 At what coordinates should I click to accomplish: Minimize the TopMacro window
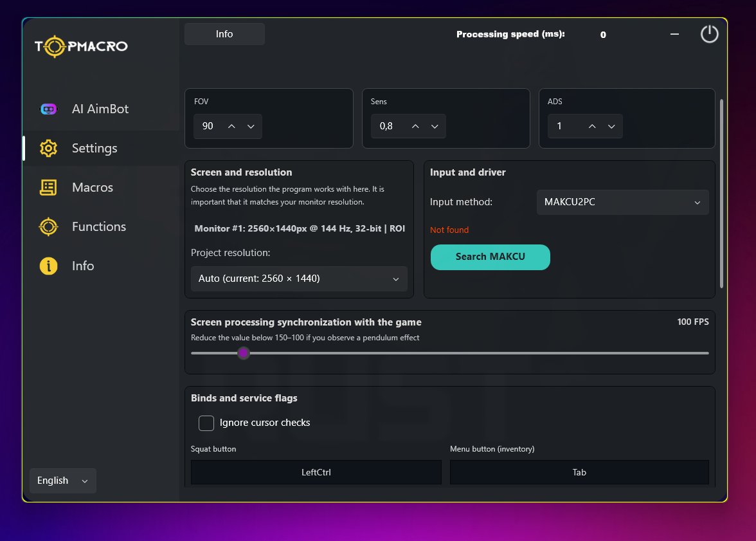(674, 34)
